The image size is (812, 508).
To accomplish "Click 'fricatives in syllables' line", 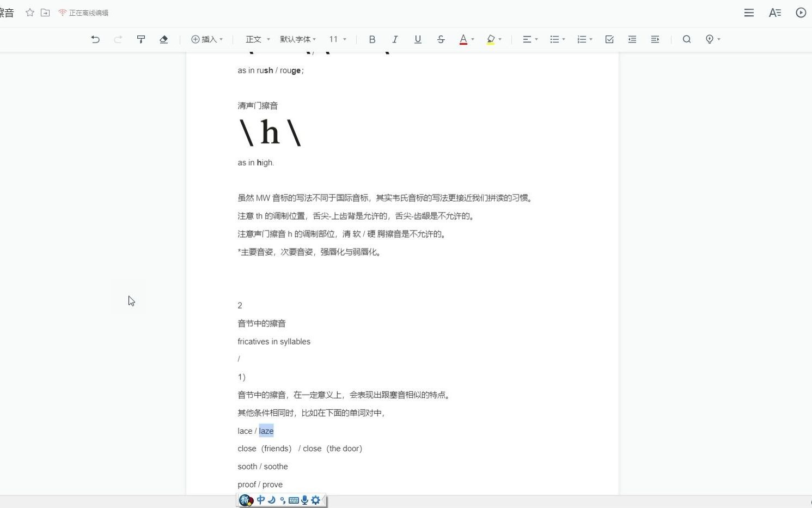I will click(x=274, y=341).
